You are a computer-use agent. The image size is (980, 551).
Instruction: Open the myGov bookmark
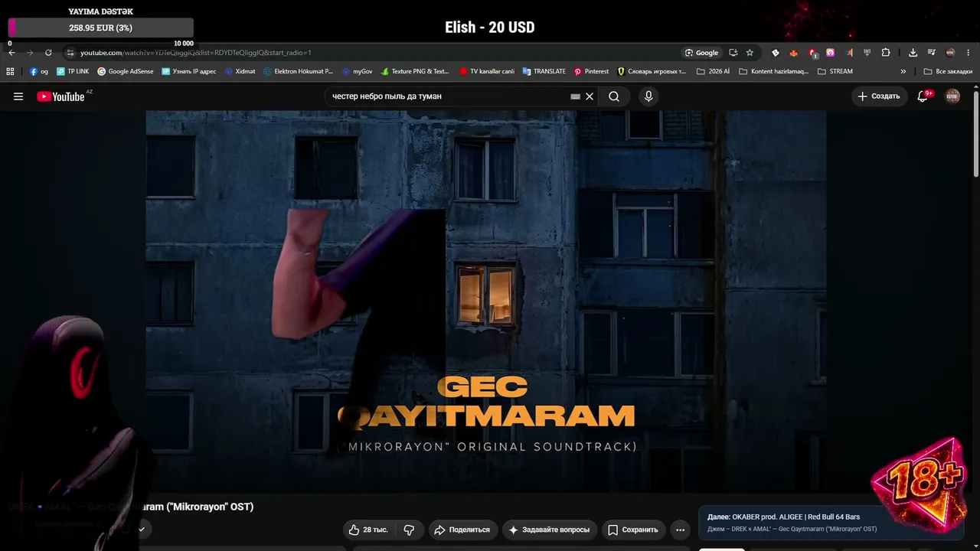coord(357,71)
